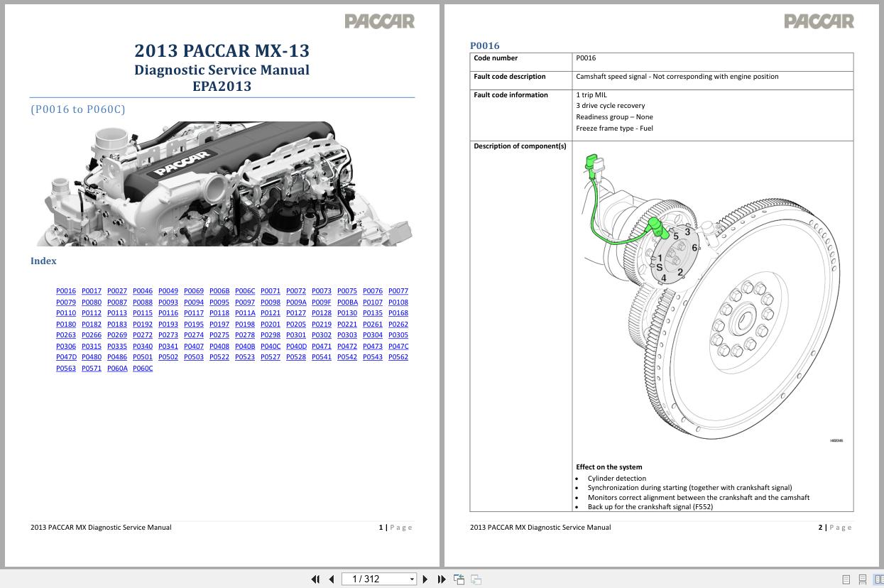
Task: Open the P009A index link
Action: point(296,303)
